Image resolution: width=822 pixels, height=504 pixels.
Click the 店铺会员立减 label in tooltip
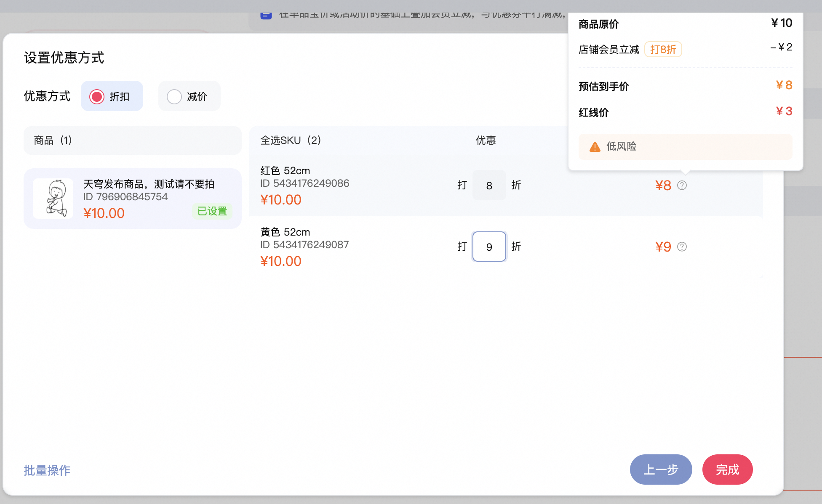[608, 50]
